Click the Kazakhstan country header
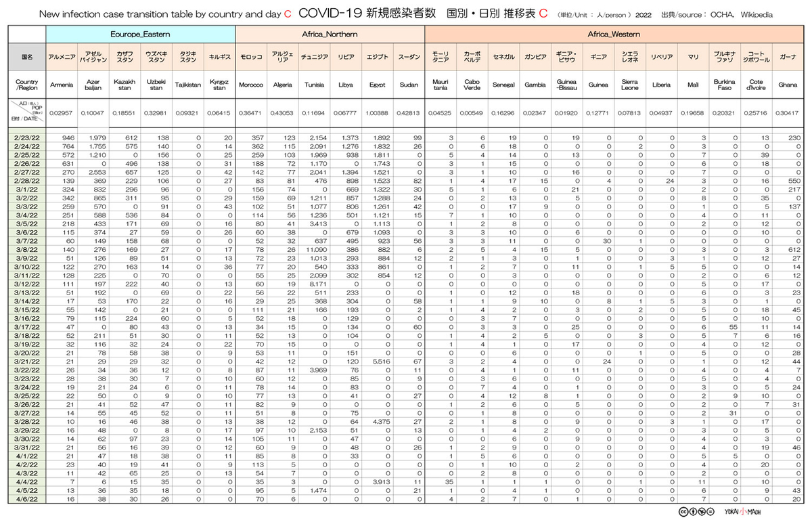Screen dimensions: 812x522 tap(125, 85)
